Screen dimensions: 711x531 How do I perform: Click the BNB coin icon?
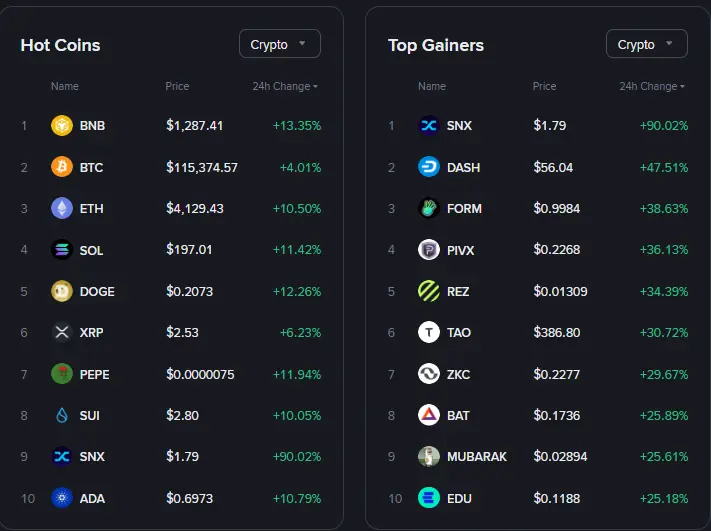62,126
